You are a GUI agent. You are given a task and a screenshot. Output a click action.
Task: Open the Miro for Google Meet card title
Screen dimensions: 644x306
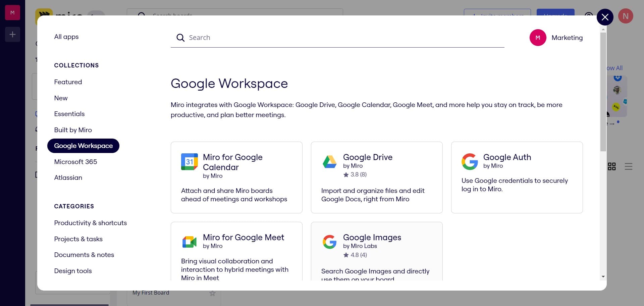tap(243, 237)
